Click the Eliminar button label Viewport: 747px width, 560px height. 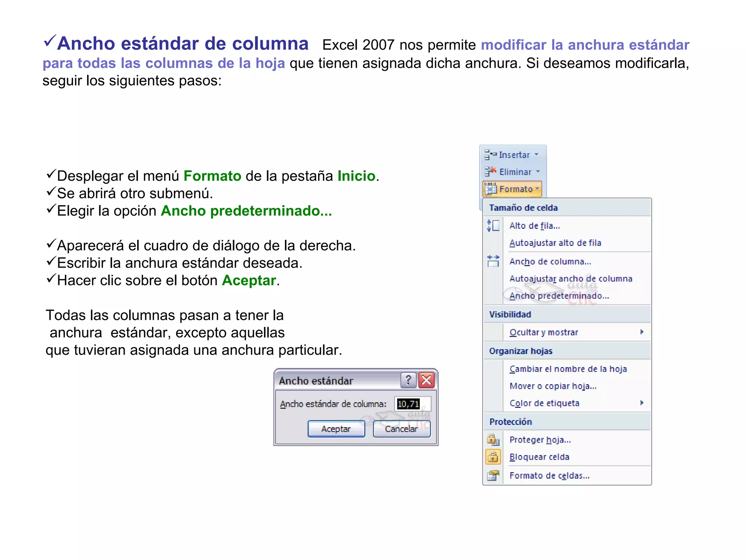[515, 172]
